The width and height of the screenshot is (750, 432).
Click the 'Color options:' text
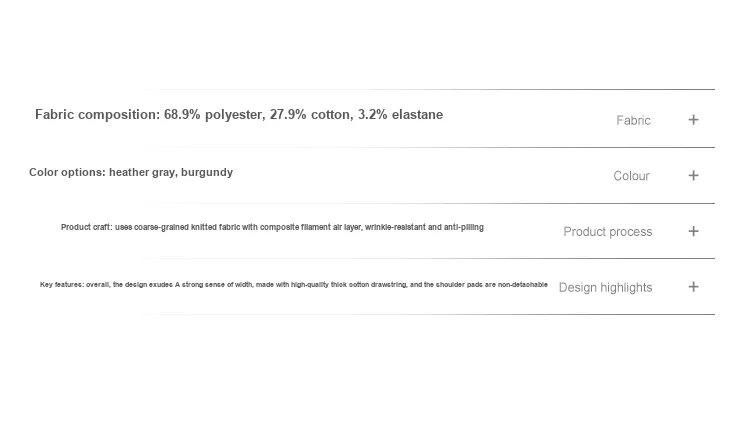point(67,172)
